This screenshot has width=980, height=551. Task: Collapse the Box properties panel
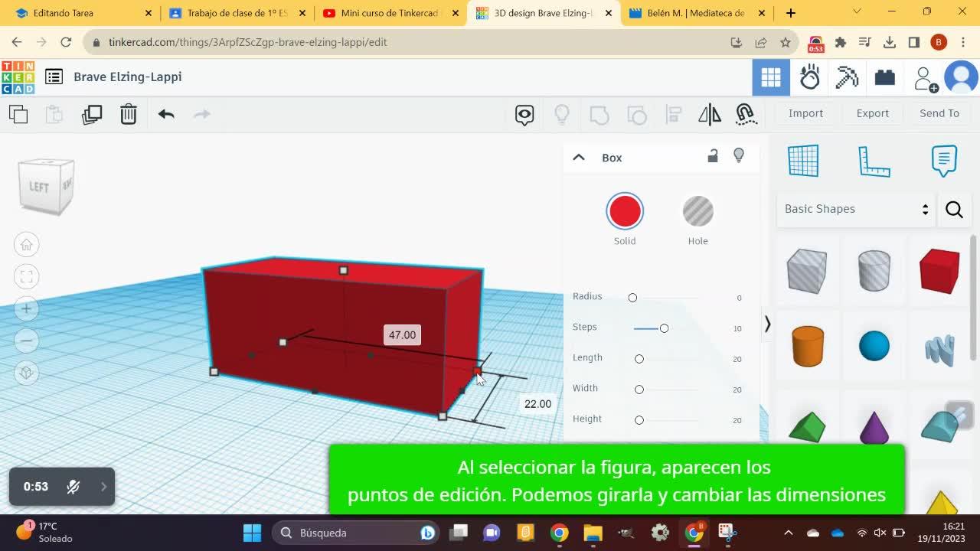point(579,158)
